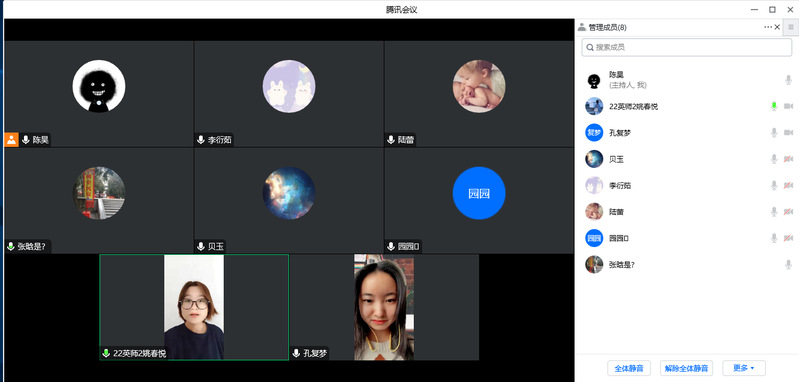Click 陆蕾's microphone icon in member list
Image resolution: width=799 pixels, height=382 pixels.
click(774, 211)
